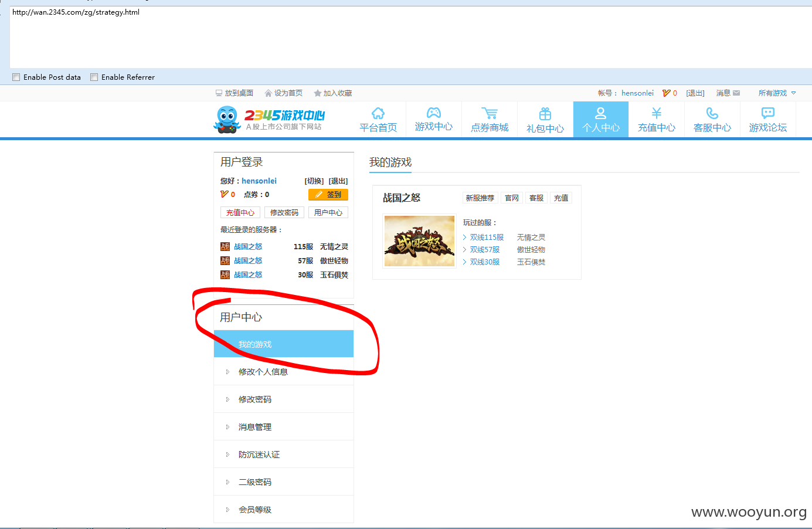Image resolution: width=812 pixels, height=529 pixels.
Task: Click the point coupon icon in top bar
Action: (666, 93)
